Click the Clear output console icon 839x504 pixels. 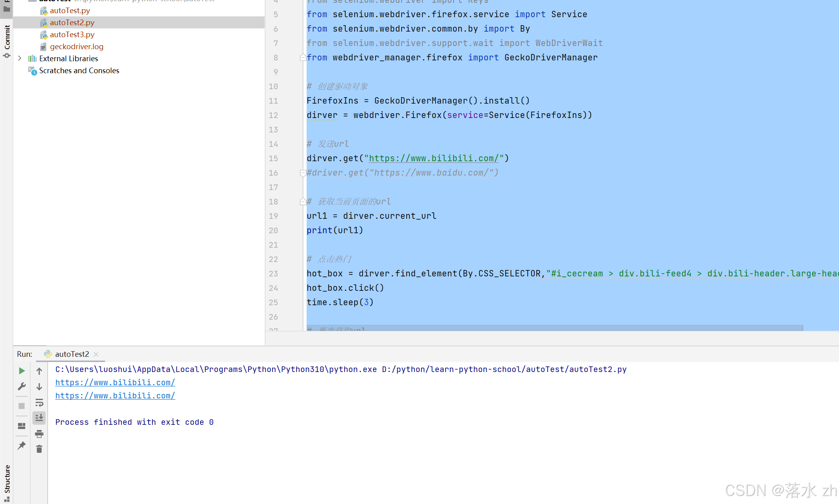[39, 449]
